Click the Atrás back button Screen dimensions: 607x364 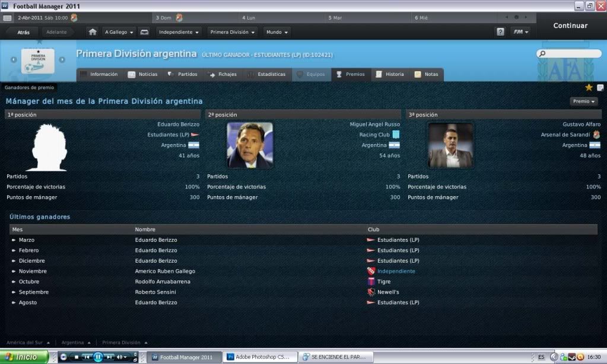tap(23, 32)
